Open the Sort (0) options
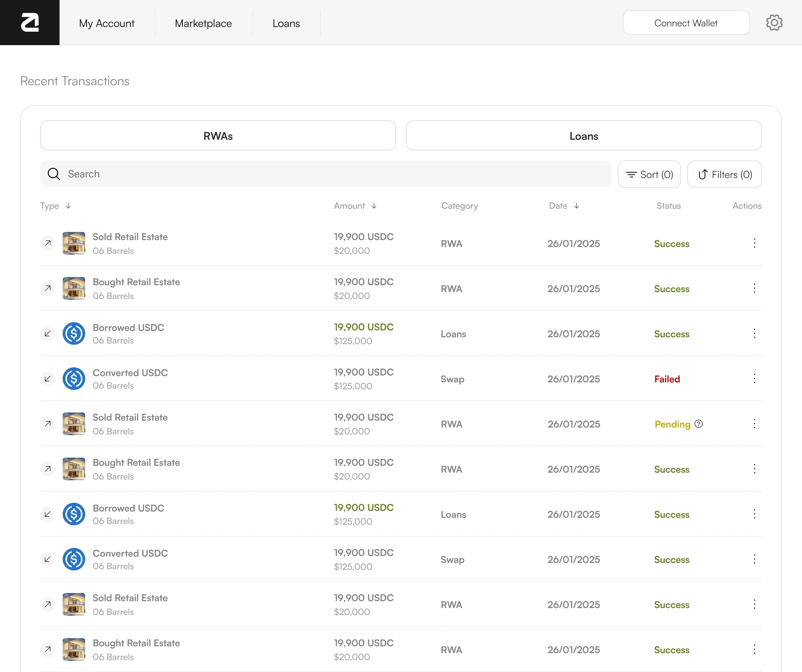The image size is (802, 672). (649, 175)
